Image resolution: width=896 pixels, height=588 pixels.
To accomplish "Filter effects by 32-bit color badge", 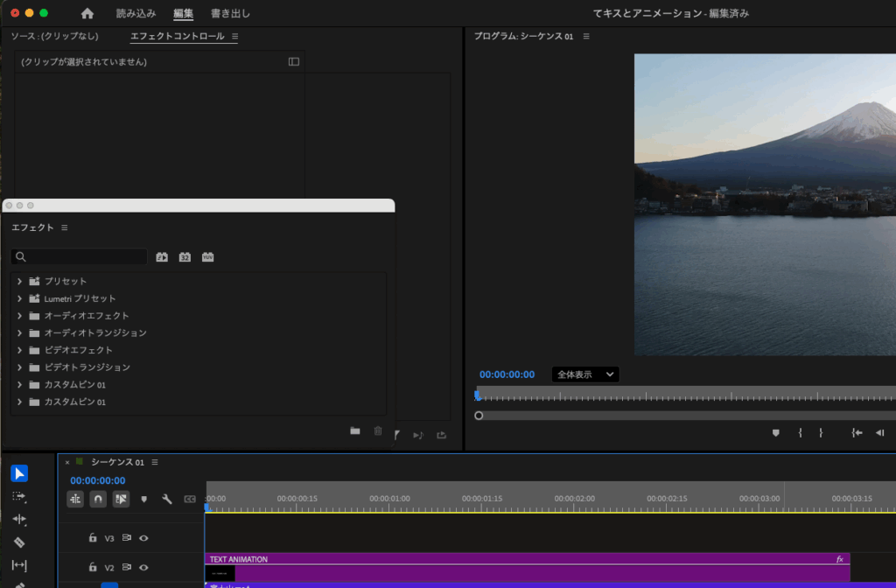I will (185, 257).
